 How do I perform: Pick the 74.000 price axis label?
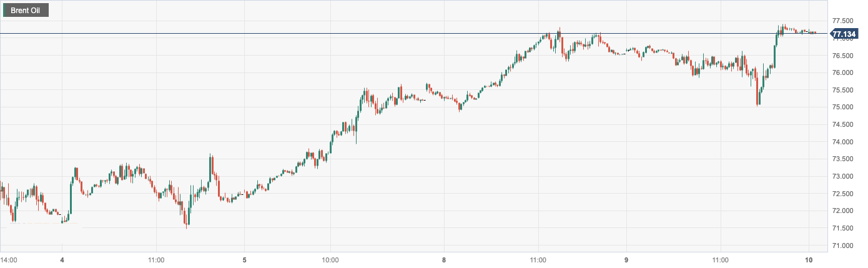pyautogui.click(x=844, y=142)
